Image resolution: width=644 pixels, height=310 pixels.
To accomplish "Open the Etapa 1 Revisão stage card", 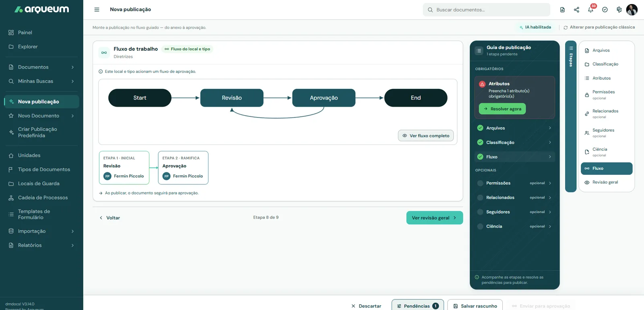I will (124, 168).
